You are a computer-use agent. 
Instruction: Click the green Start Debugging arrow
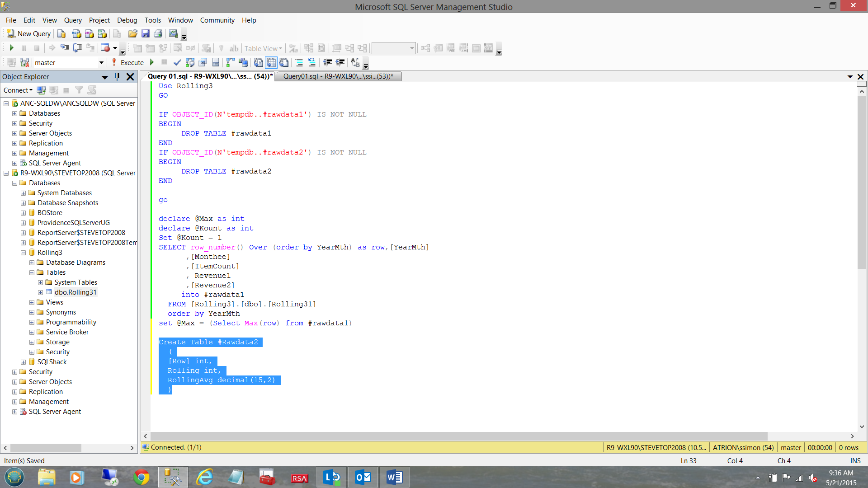point(12,48)
